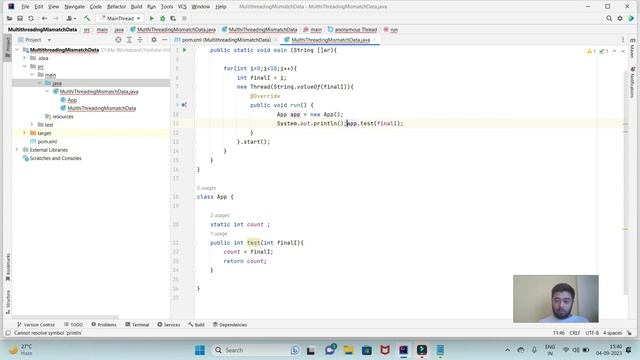Click the Reload from disk icon
This screenshot has width=640, height=360.
pyautogui.click(x=31, y=18)
